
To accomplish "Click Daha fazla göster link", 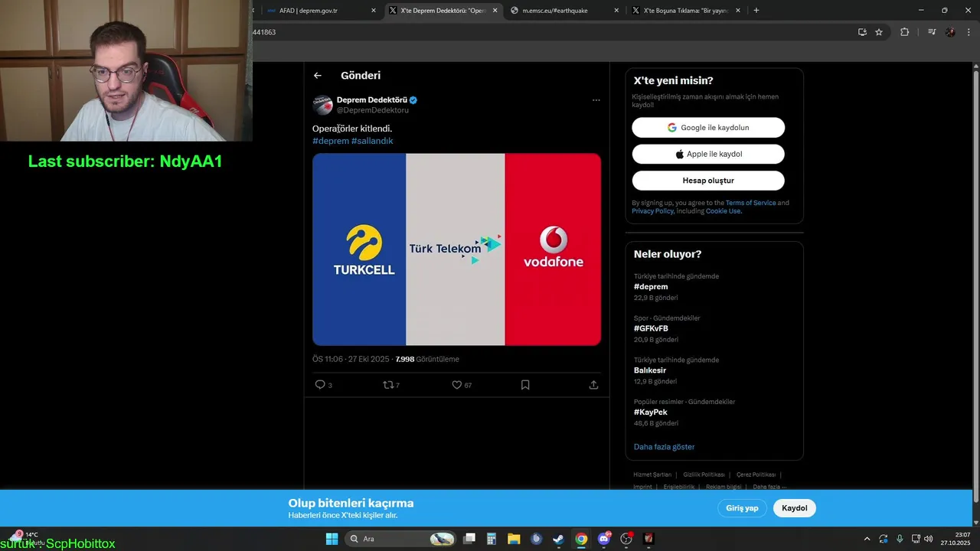I will pos(664,447).
